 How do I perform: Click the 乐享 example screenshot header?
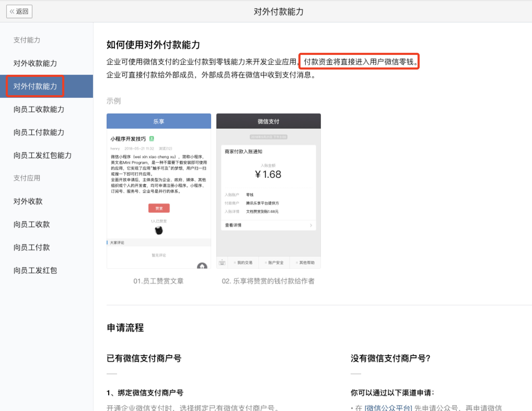[x=159, y=121]
